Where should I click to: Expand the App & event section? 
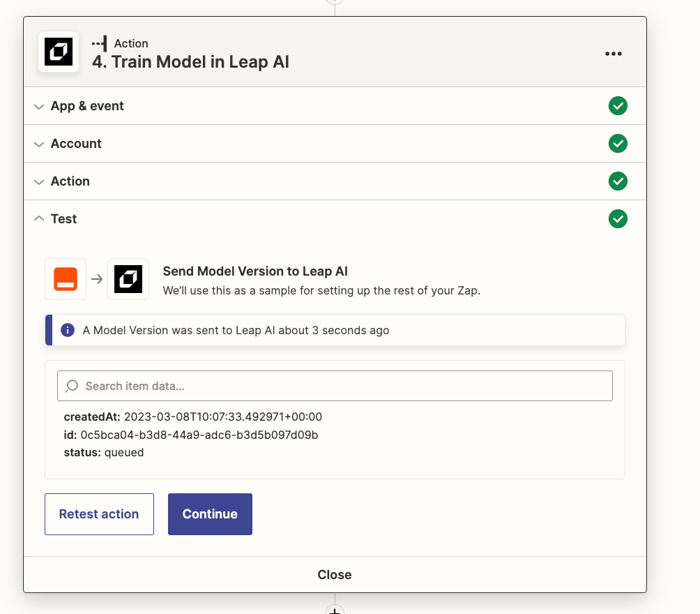pyautogui.click(x=38, y=106)
